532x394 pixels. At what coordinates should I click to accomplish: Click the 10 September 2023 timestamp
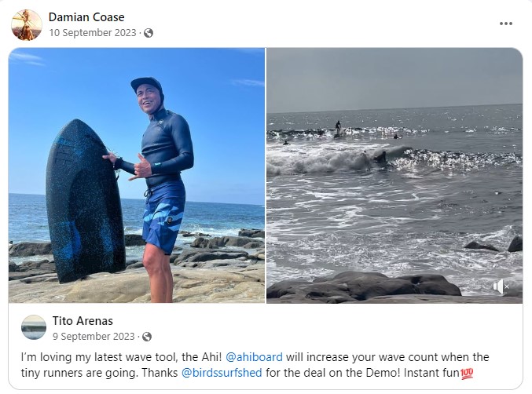pyautogui.click(x=93, y=33)
